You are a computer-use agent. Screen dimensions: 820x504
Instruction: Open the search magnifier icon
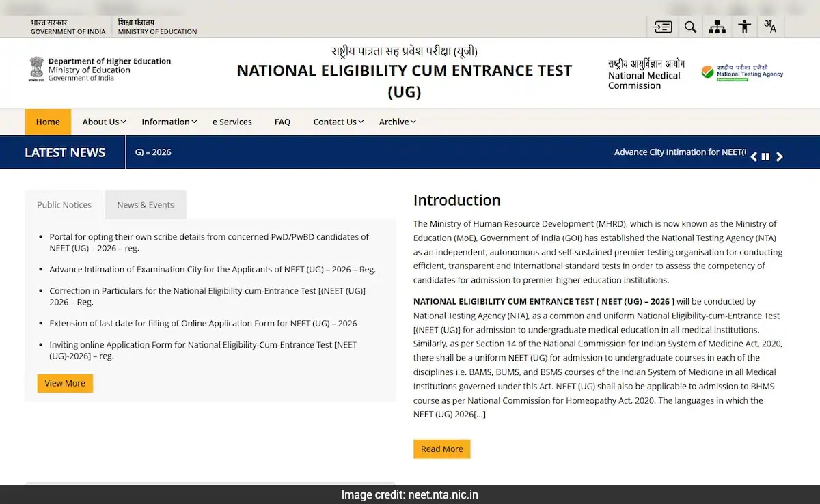pos(690,27)
